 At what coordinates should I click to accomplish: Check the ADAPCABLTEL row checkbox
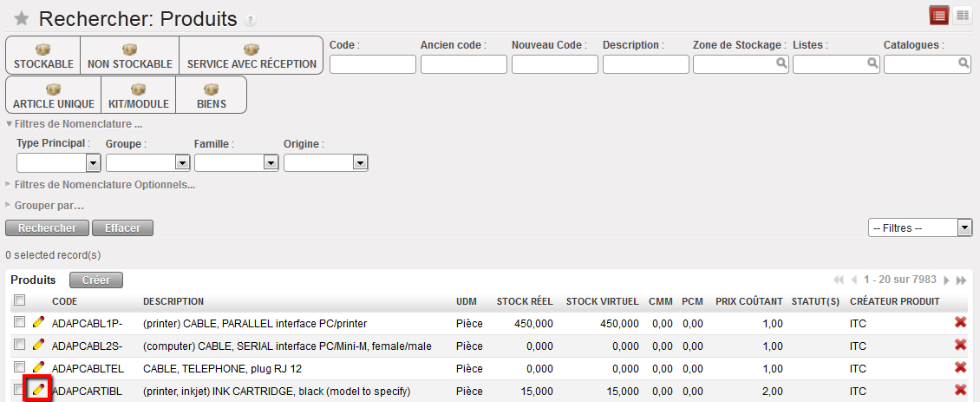[x=19, y=367]
